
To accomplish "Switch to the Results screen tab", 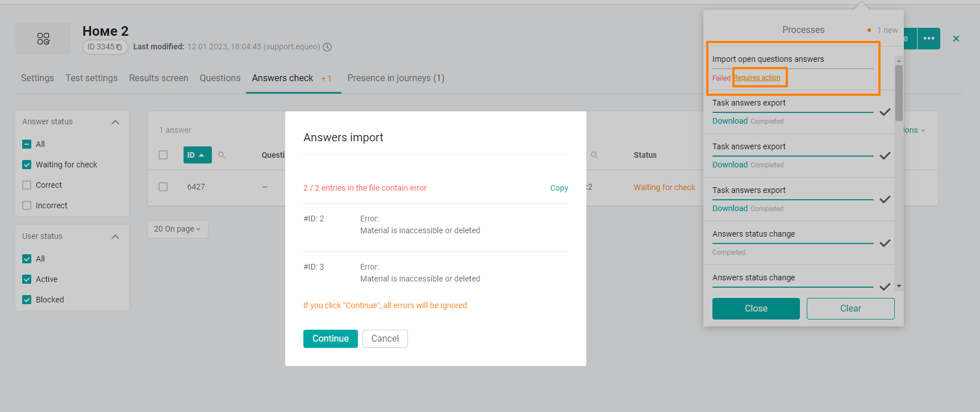I will (x=159, y=78).
